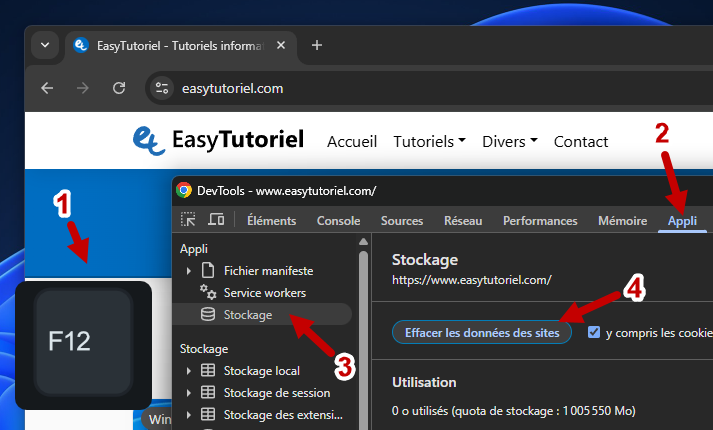Expand the Stockage des extensions arrow

point(188,415)
